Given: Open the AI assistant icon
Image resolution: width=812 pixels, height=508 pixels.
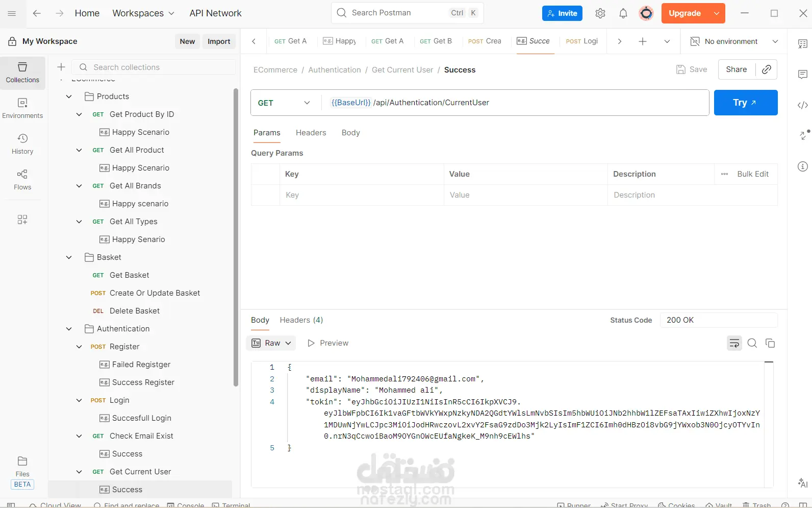Looking at the screenshot, I should click(803, 482).
